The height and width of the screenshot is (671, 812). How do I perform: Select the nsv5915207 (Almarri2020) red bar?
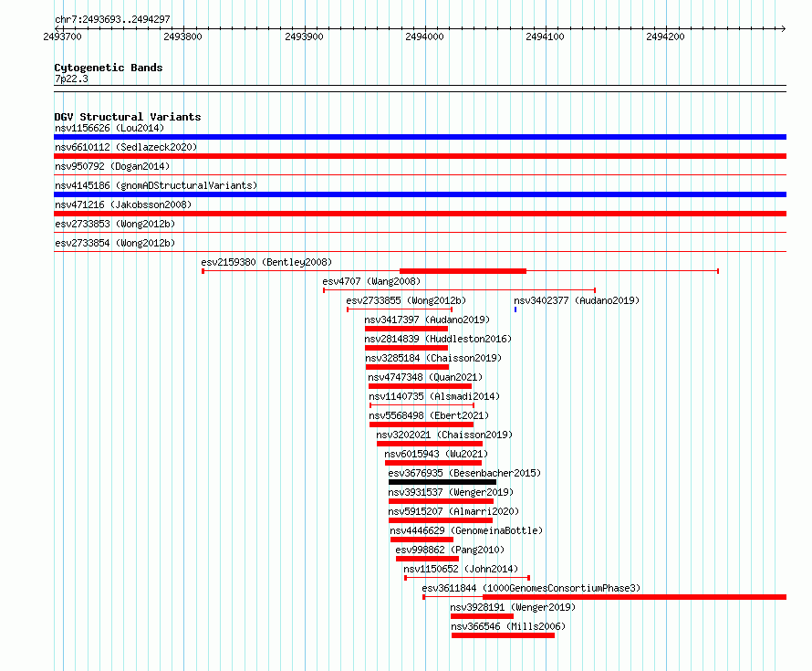[x=441, y=520]
